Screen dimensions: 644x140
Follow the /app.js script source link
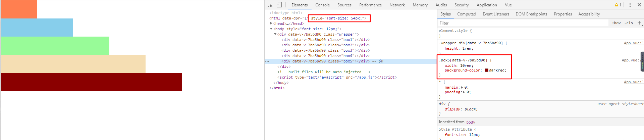point(365,77)
